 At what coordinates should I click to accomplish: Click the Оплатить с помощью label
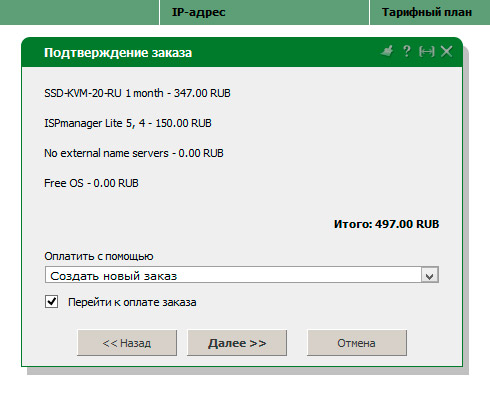click(x=99, y=256)
